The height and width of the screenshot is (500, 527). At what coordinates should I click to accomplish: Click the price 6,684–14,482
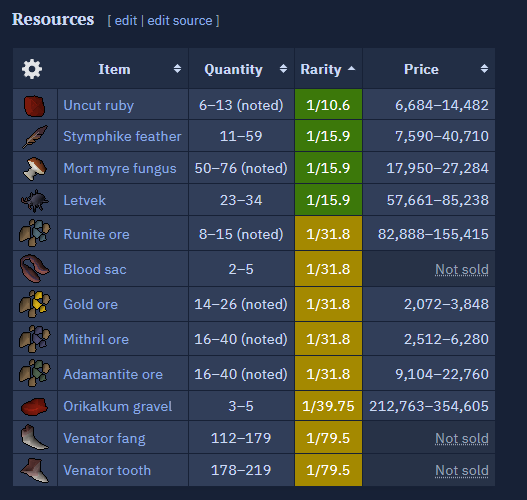coord(442,106)
